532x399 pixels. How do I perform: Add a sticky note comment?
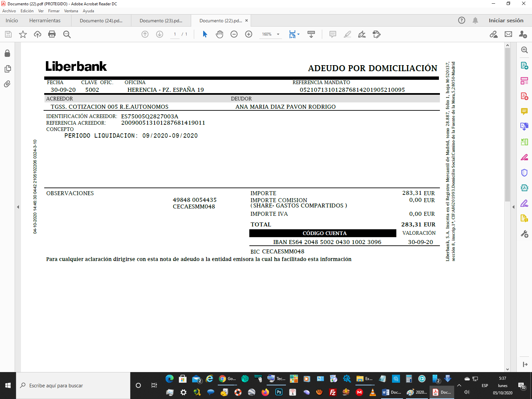click(x=332, y=34)
